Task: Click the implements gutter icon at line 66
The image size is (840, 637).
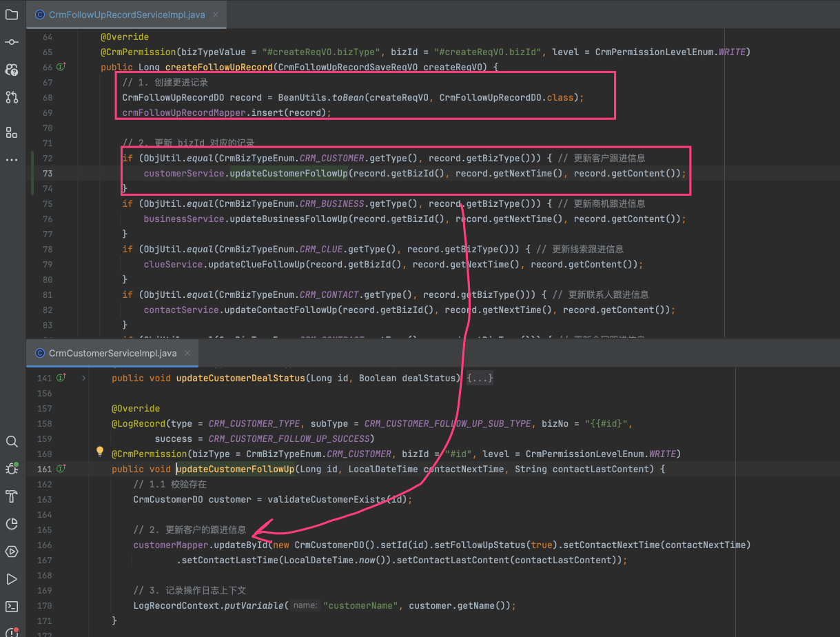Action: (x=61, y=67)
